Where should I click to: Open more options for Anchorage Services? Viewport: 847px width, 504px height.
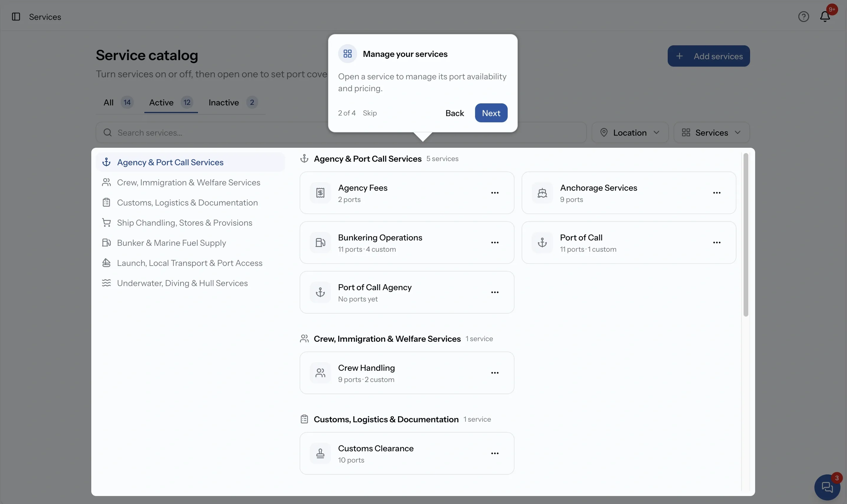tap(717, 193)
